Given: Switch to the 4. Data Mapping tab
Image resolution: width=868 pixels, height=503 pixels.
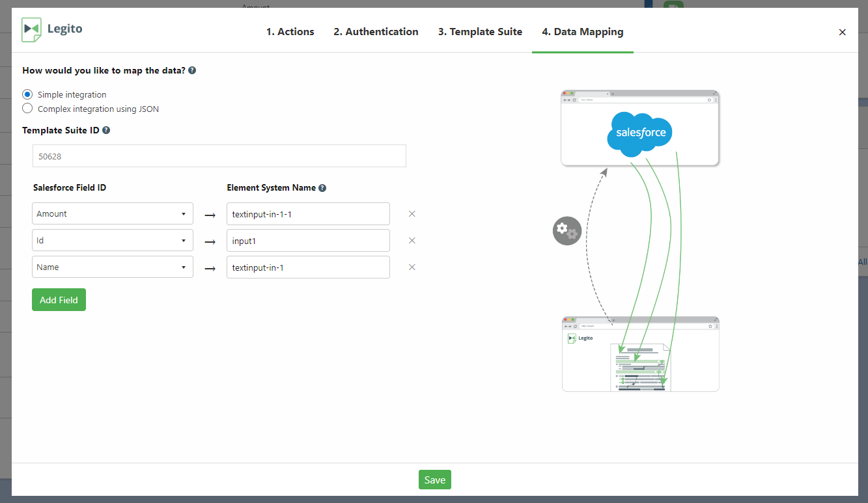Looking at the screenshot, I should pyautogui.click(x=582, y=31).
